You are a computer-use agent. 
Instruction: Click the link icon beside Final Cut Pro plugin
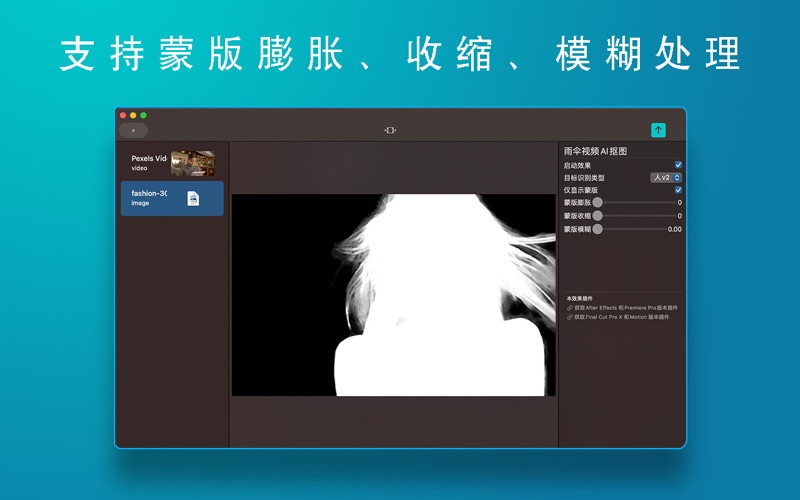569,317
